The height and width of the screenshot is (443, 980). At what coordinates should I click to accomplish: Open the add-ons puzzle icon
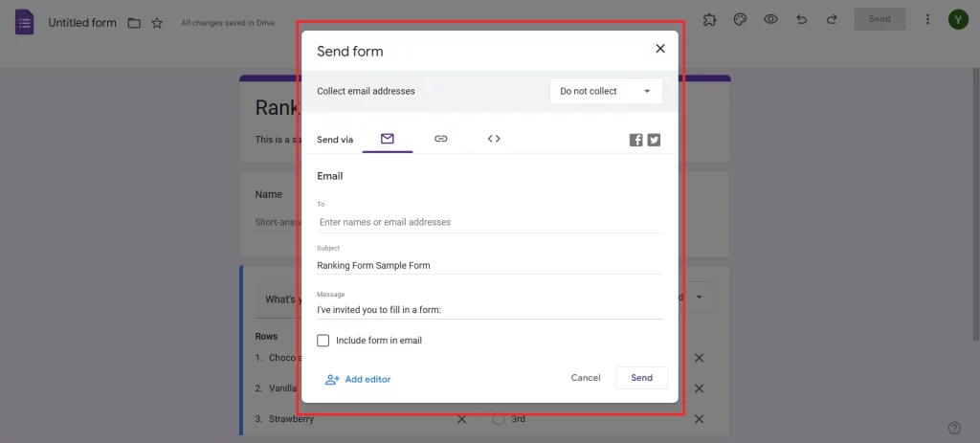tap(709, 19)
